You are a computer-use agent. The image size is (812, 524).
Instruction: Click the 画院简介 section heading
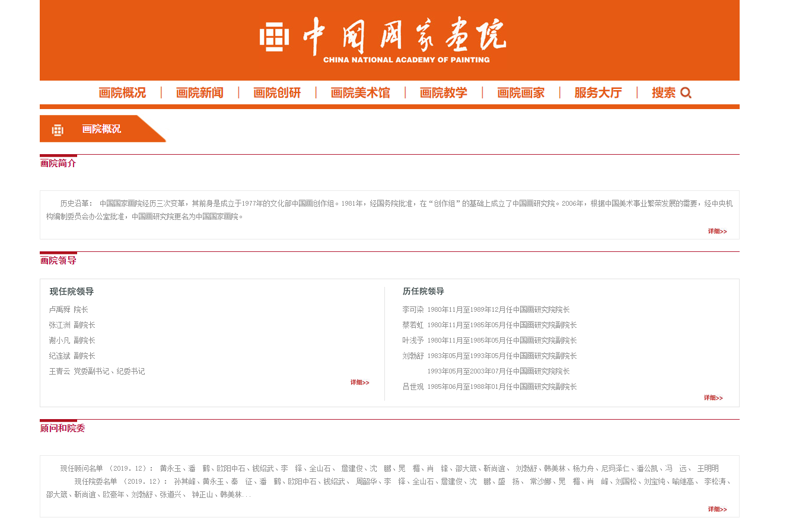pos(58,163)
